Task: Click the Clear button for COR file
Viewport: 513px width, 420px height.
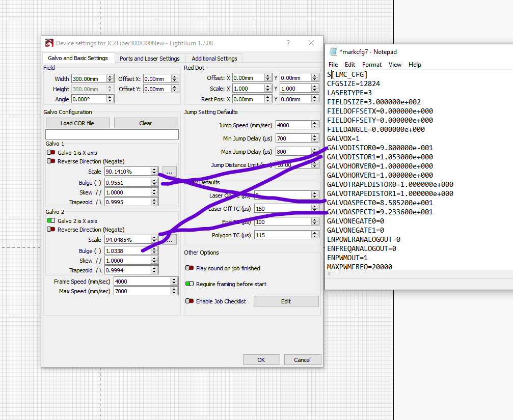Action: 146,123
